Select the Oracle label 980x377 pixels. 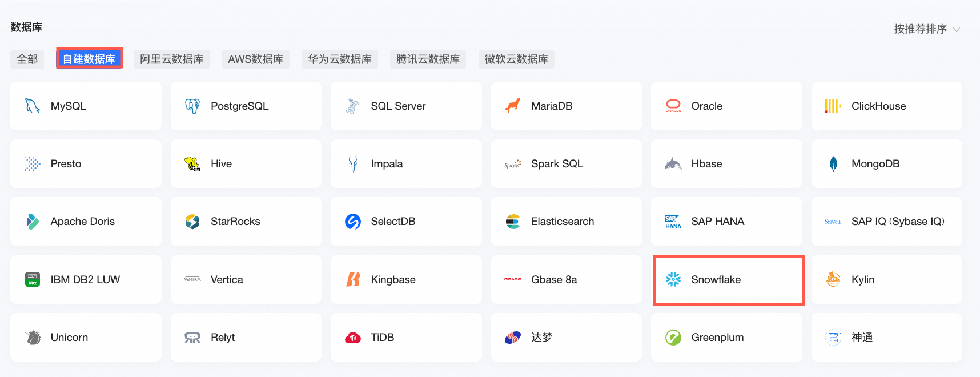[x=707, y=106]
